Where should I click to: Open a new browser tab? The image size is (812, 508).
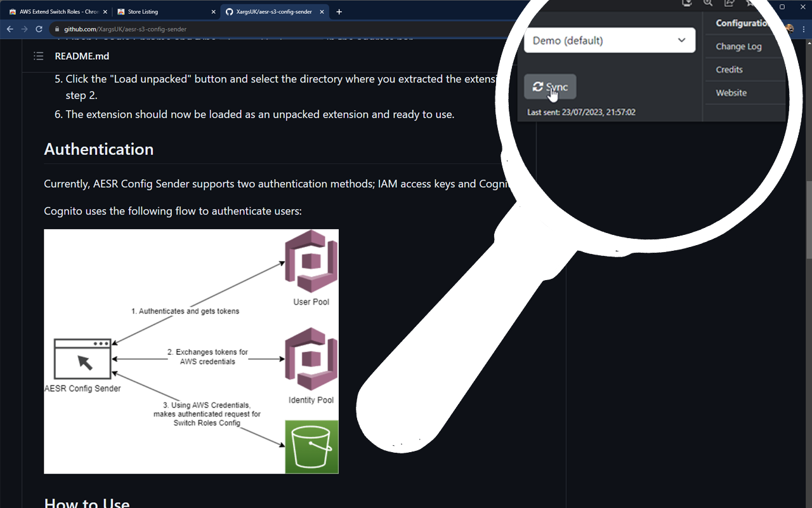click(x=339, y=11)
